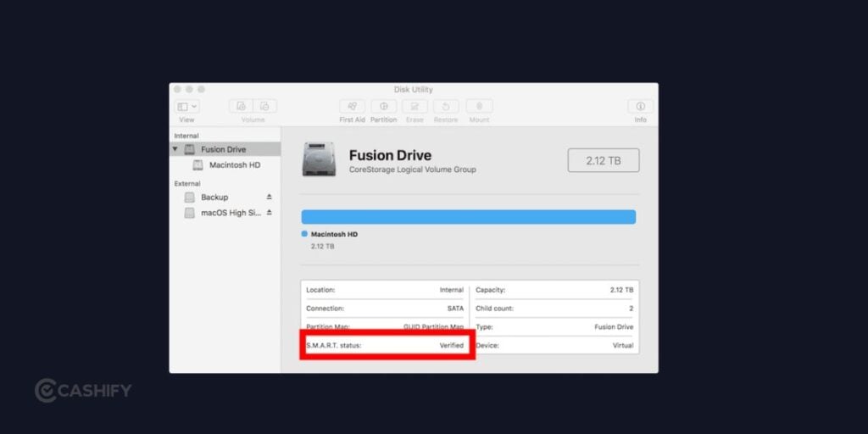Click the Capacity 2.12 TB table value
This screenshot has width=868, height=434.
[621, 290]
